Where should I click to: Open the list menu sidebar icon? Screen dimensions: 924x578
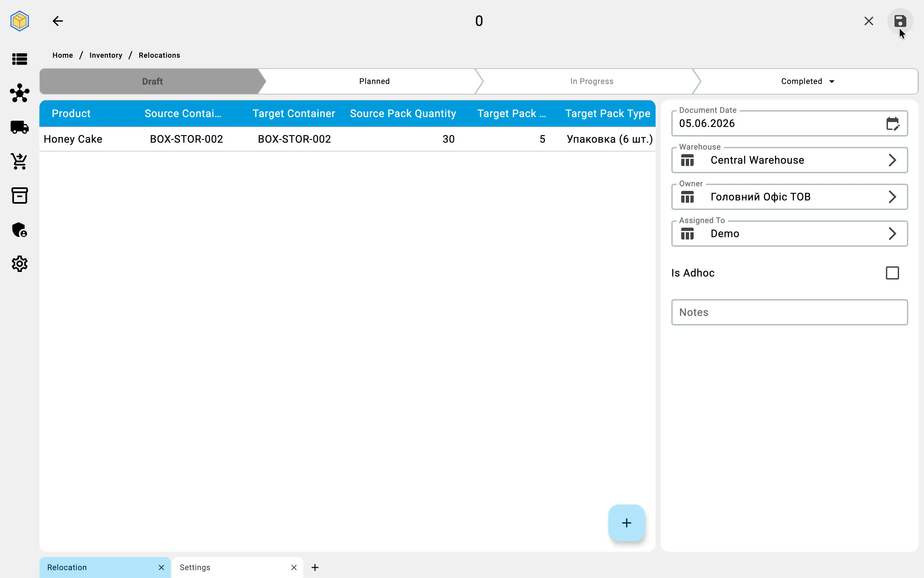[19, 59]
